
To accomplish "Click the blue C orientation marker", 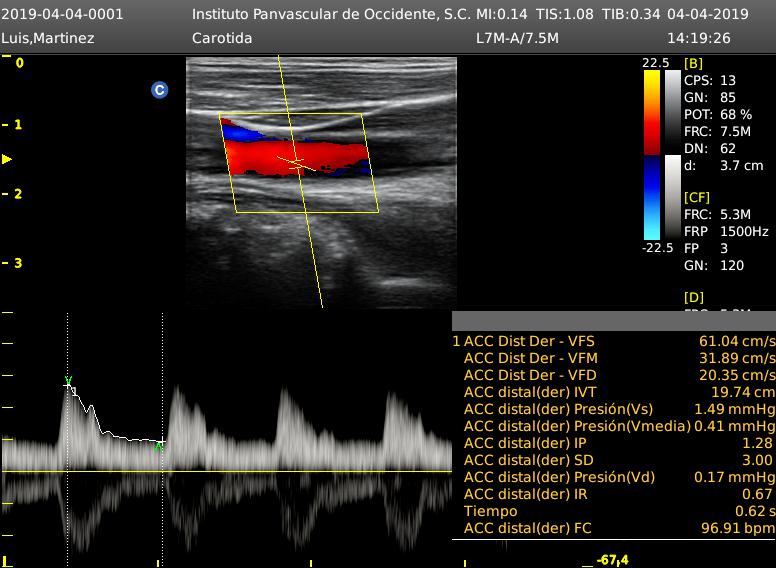I will click(159, 90).
